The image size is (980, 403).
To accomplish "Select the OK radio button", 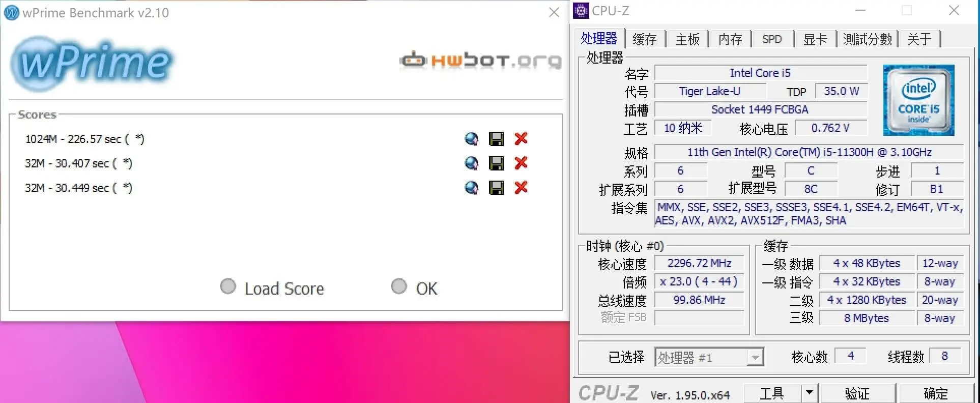I will coord(399,286).
